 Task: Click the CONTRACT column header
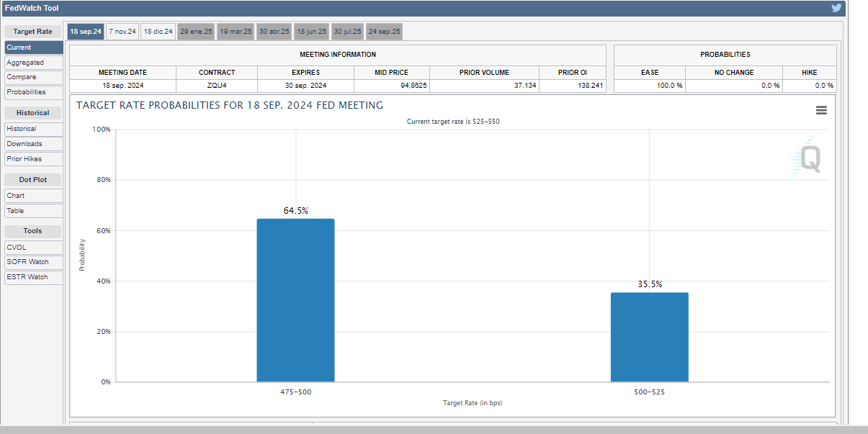(x=217, y=73)
